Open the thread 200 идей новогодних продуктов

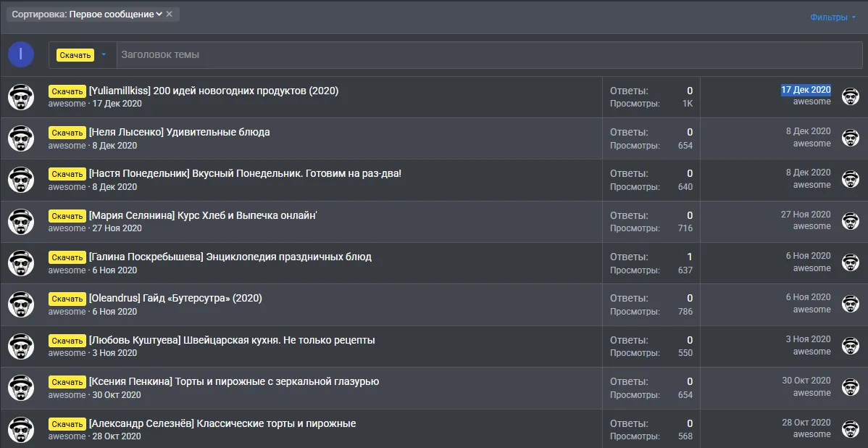click(x=214, y=91)
